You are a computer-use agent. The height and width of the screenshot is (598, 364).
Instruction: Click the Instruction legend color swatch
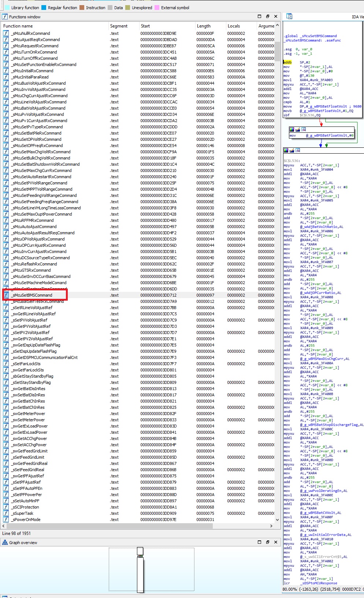pos(82,8)
